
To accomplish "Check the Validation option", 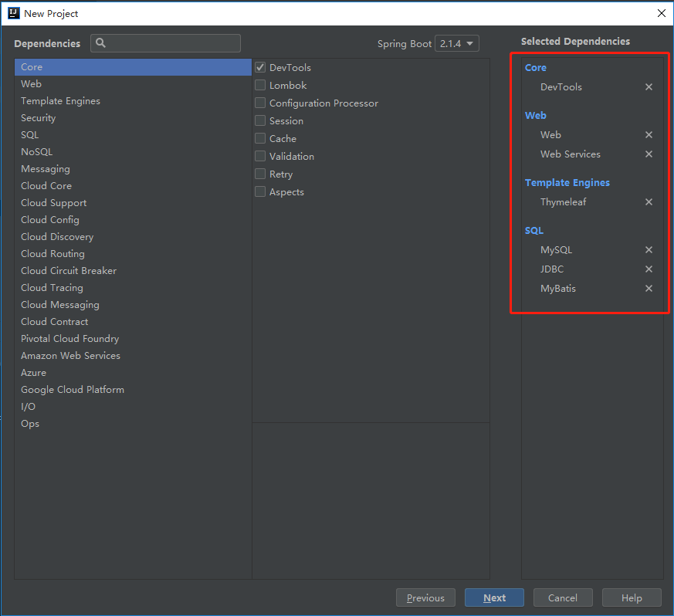I will (x=260, y=156).
